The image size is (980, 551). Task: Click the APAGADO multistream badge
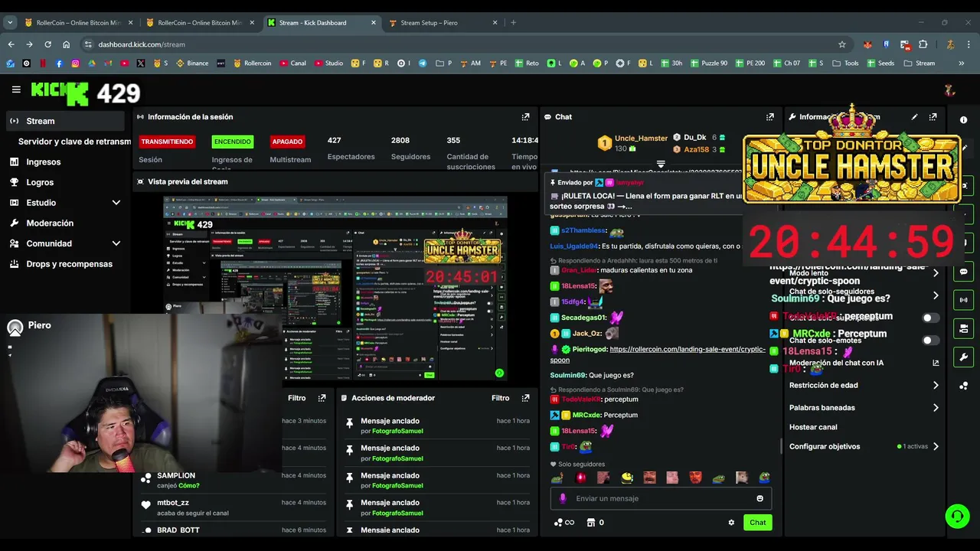(x=287, y=142)
